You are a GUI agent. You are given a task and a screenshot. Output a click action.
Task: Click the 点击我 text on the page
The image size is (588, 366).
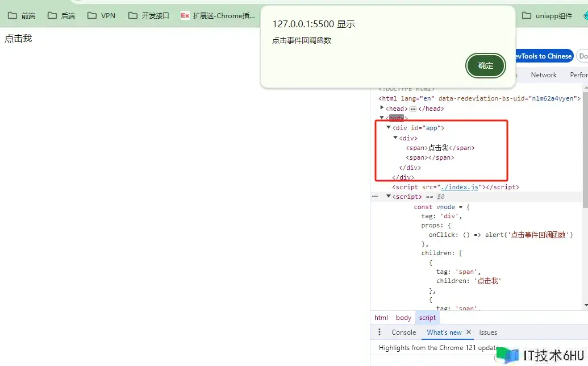18,39
